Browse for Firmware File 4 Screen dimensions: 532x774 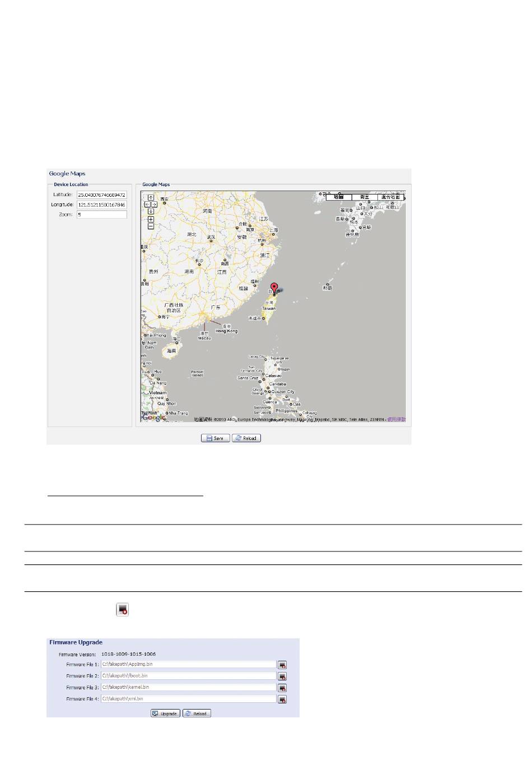click(282, 699)
